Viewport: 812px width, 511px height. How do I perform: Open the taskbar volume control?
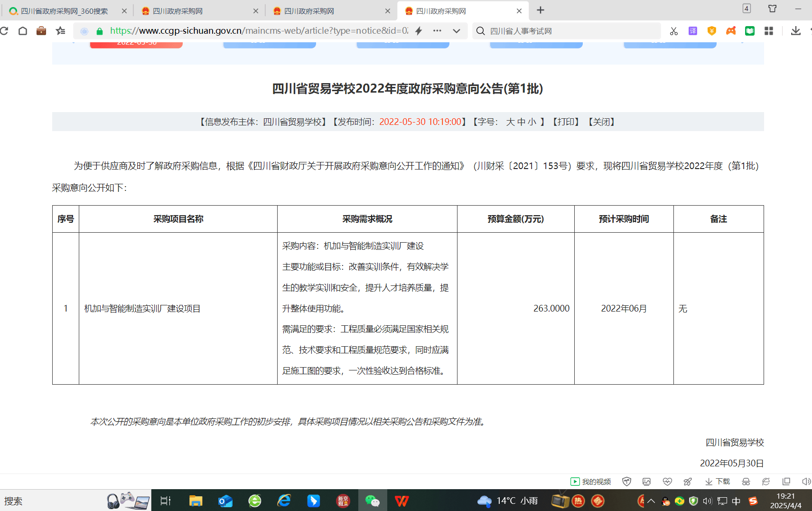click(x=708, y=500)
